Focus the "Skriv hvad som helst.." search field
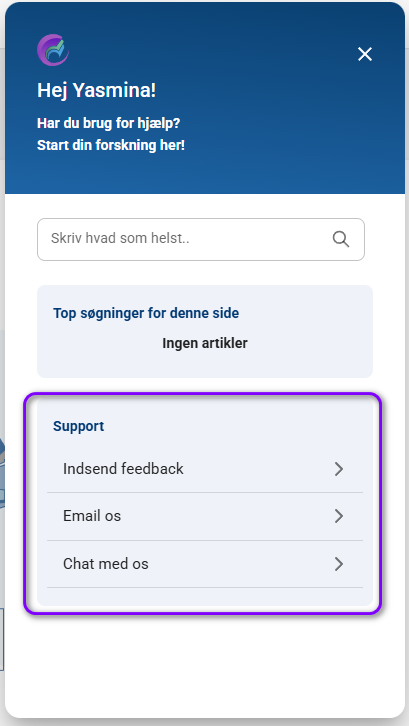The height and width of the screenshot is (726, 409). pos(201,239)
